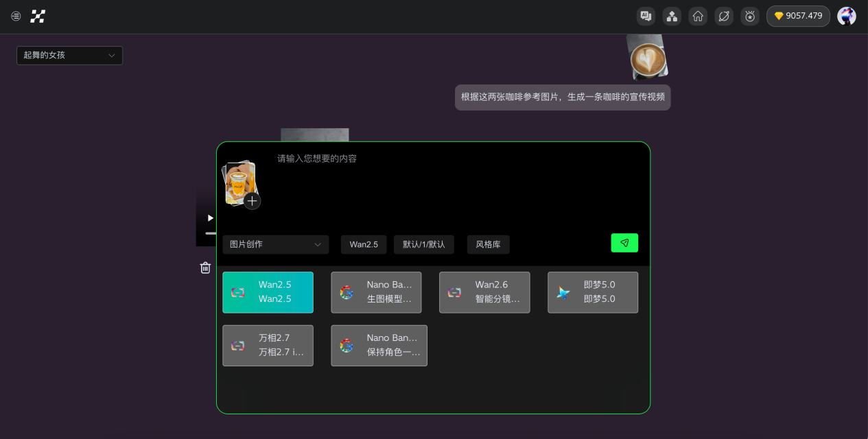Select the 万相2.7 model card
The image size is (868, 439).
coord(268,346)
